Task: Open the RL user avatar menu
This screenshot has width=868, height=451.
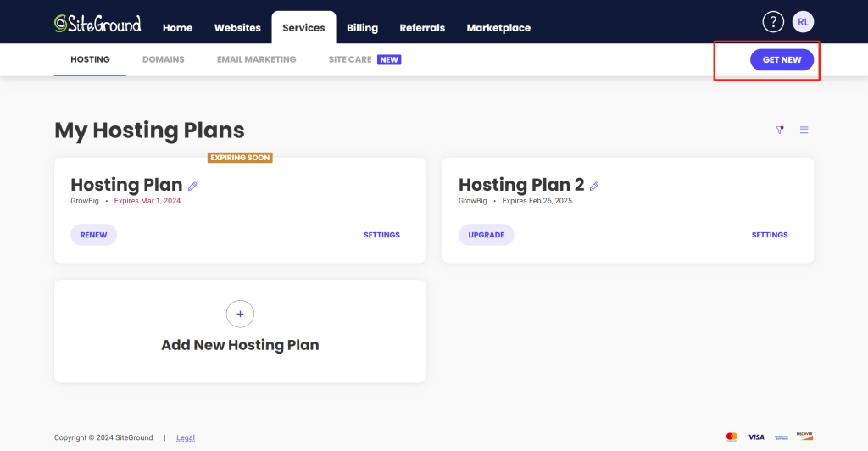Action: pos(803,22)
